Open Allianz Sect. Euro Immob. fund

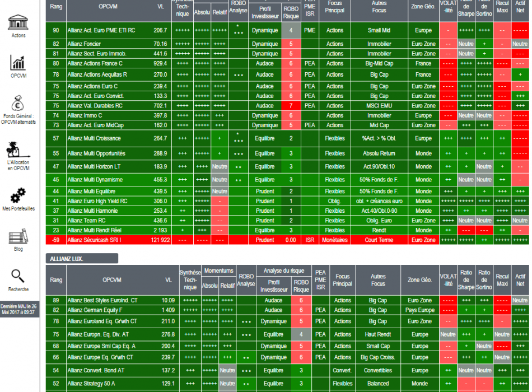pos(97,54)
